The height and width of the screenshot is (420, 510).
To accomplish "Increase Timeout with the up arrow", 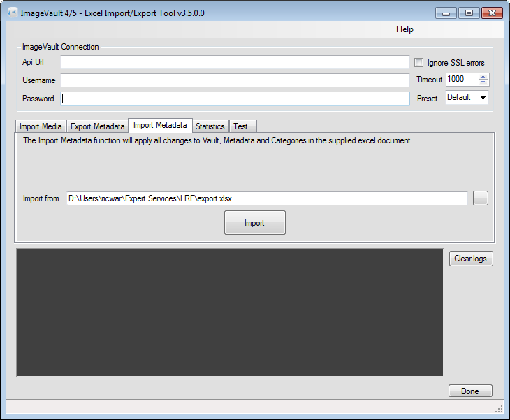I will click(x=483, y=77).
